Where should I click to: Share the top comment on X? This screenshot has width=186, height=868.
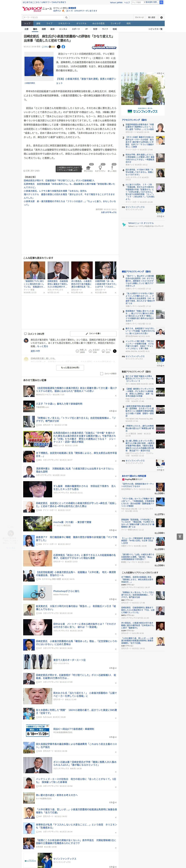(x=115, y=351)
